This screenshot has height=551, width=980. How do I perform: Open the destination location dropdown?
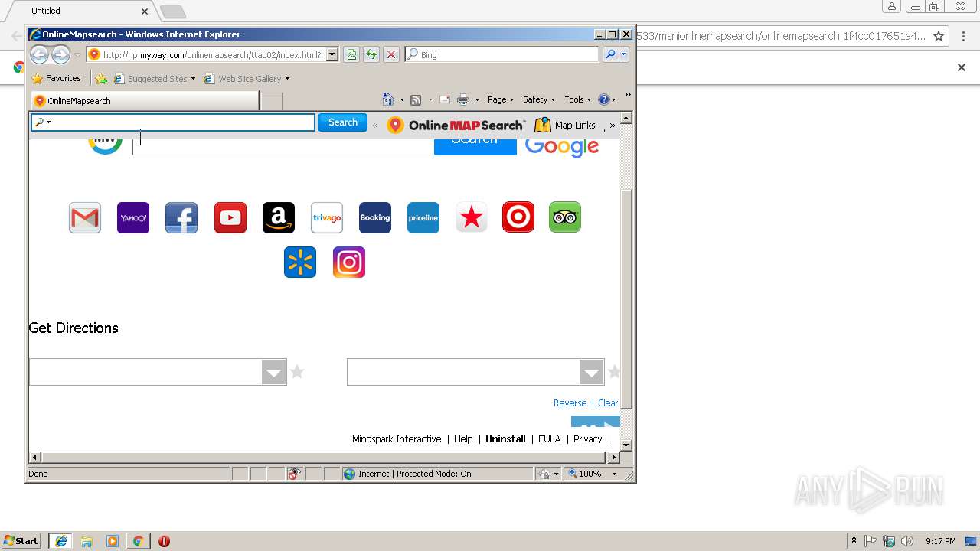591,373
